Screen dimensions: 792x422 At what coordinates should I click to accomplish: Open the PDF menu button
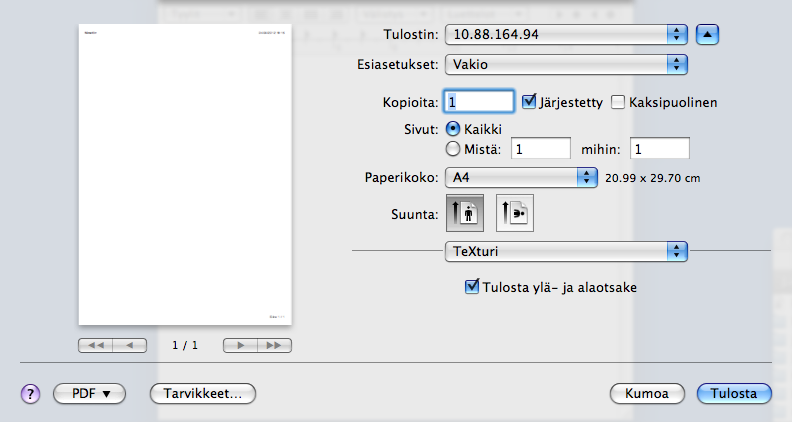tap(90, 393)
